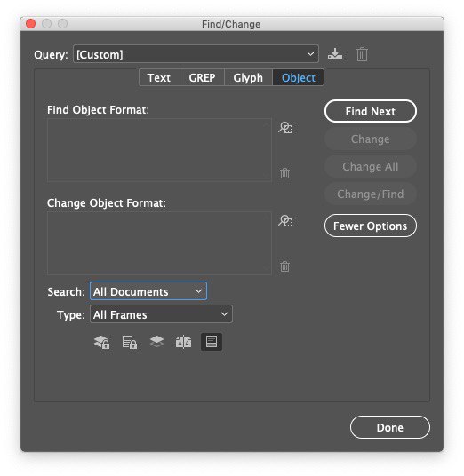
Task: Switch to the Text tab
Action: point(159,78)
